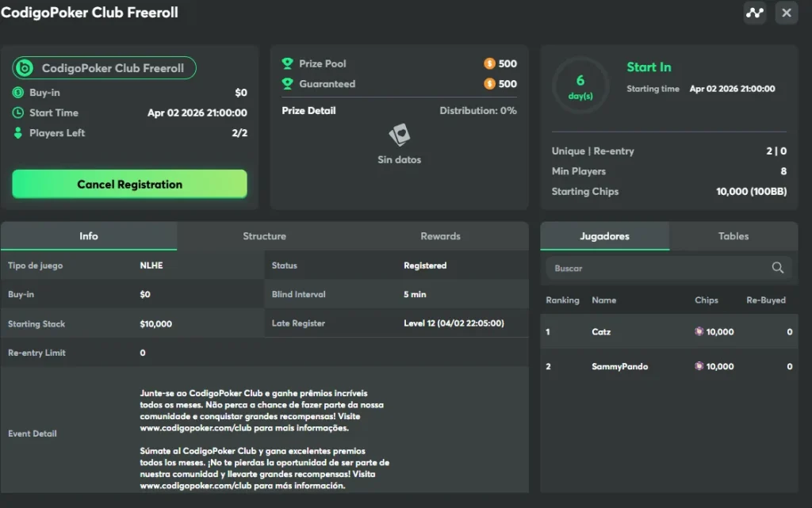The width and height of the screenshot is (812, 508).
Task: Click the CodigoPoker club logo badge icon
Action: [x=24, y=68]
